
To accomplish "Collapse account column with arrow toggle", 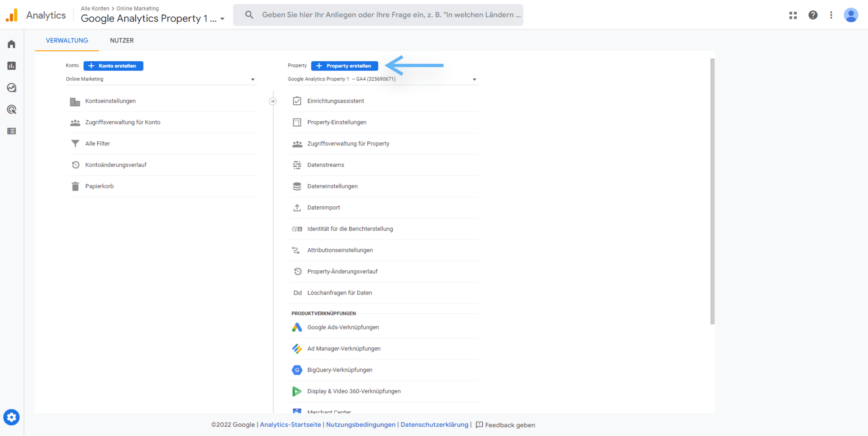I will [273, 101].
